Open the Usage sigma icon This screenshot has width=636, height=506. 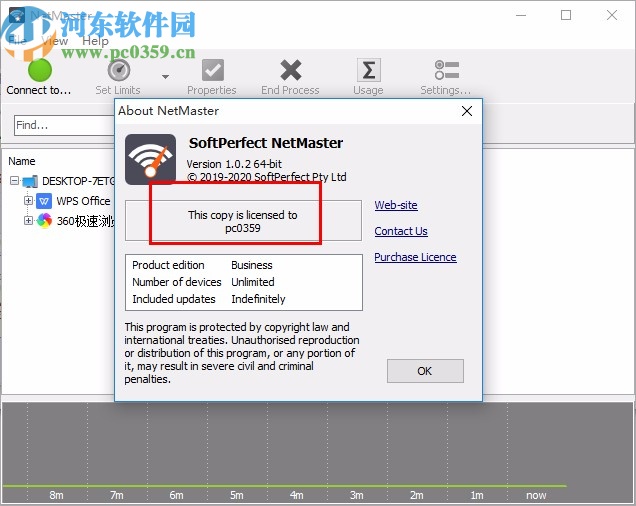368,70
